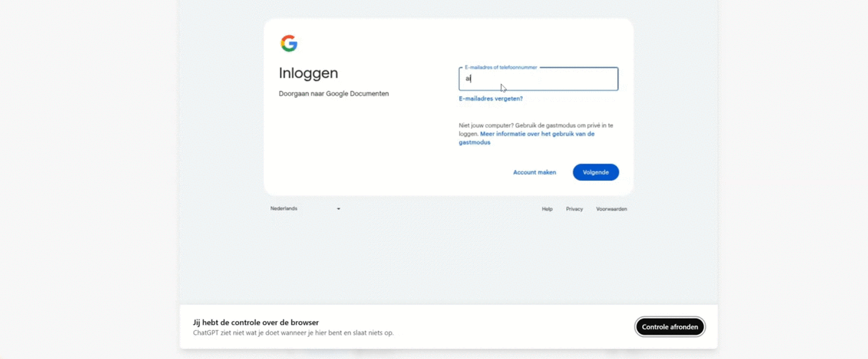Image resolution: width=868 pixels, height=359 pixels.
Task: Open the Privacy footer link
Action: 575,209
